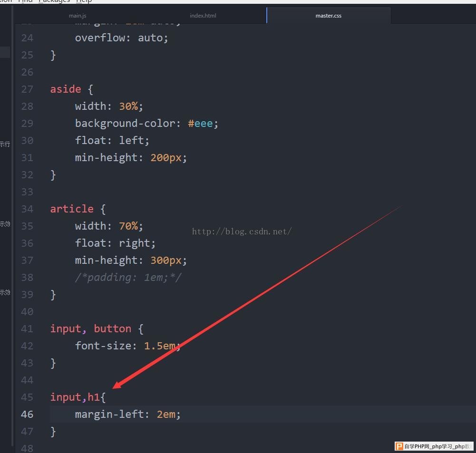Click line number 27 in the gutter

tap(27, 89)
